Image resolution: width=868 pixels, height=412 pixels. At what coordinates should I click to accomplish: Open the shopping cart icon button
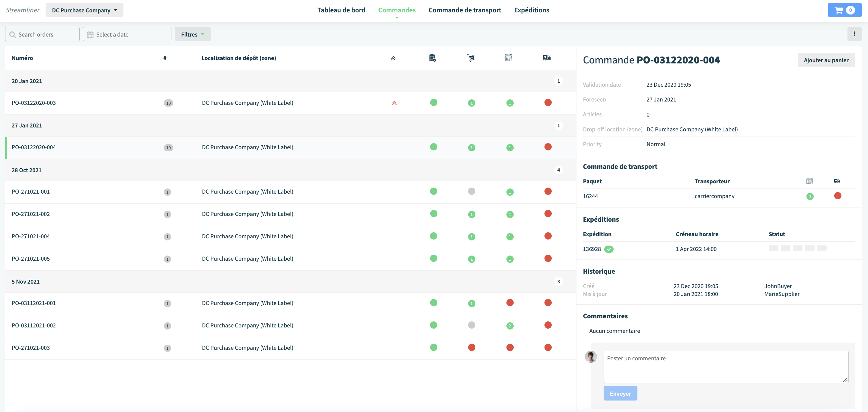click(844, 10)
